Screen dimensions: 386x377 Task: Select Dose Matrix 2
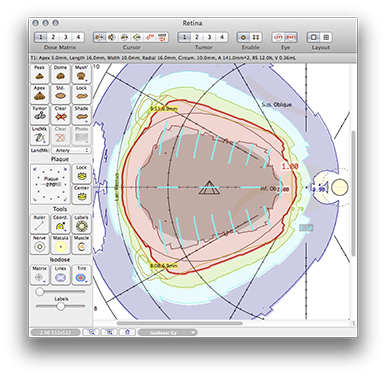(x=53, y=37)
